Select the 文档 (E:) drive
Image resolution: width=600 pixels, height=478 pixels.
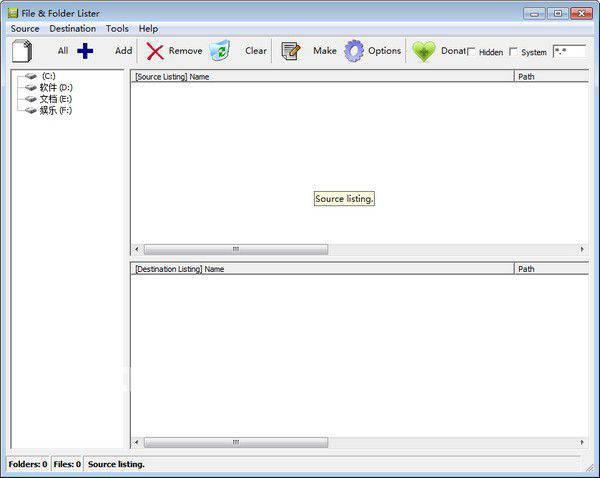click(x=56, y=99)
